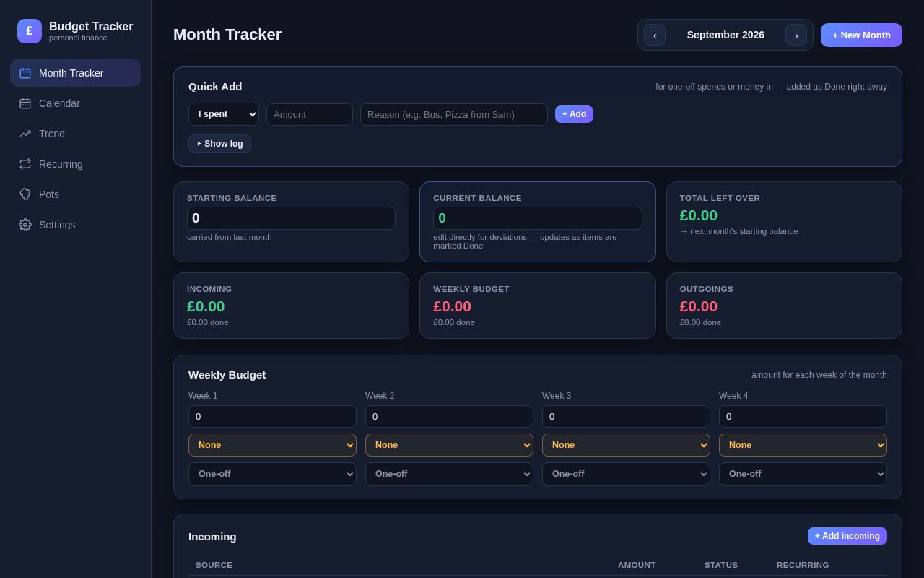924x578 pixels.
Task: Open Week 1 'One-off' dropdown
Action: (272, 474)
